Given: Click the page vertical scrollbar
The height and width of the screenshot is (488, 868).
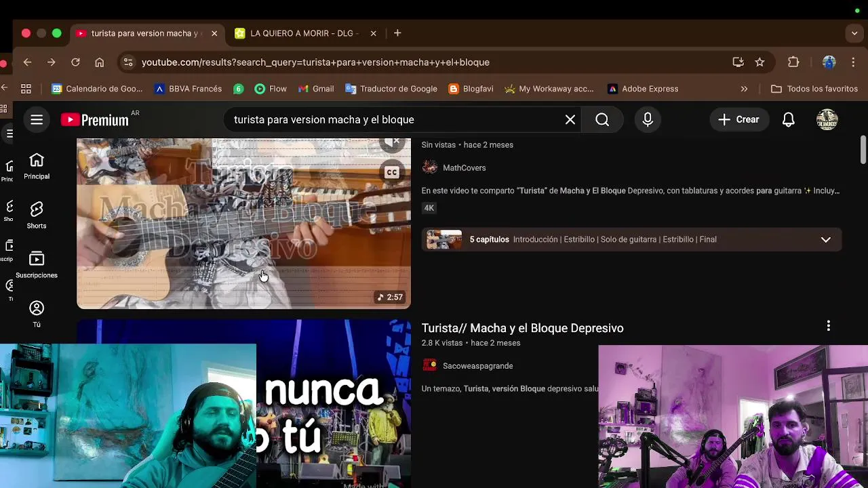Looking at the screenshot, I should [863, 150].
